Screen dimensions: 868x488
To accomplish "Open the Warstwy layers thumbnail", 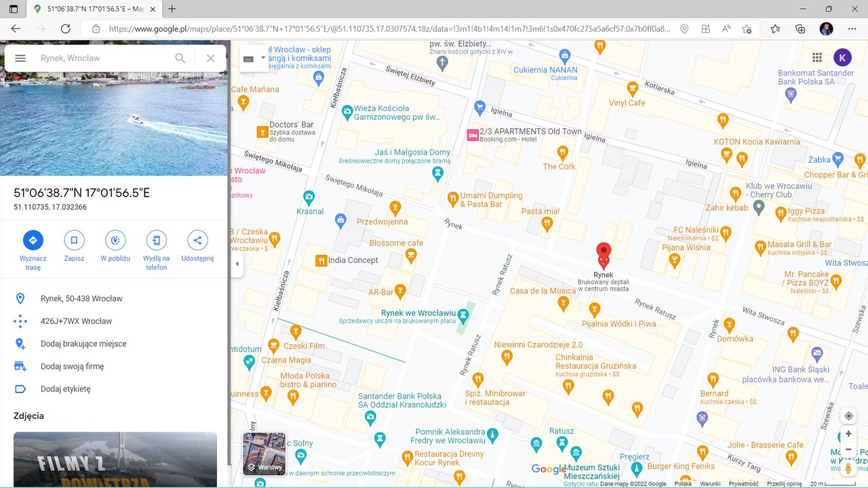I will (x=264, y=454).
